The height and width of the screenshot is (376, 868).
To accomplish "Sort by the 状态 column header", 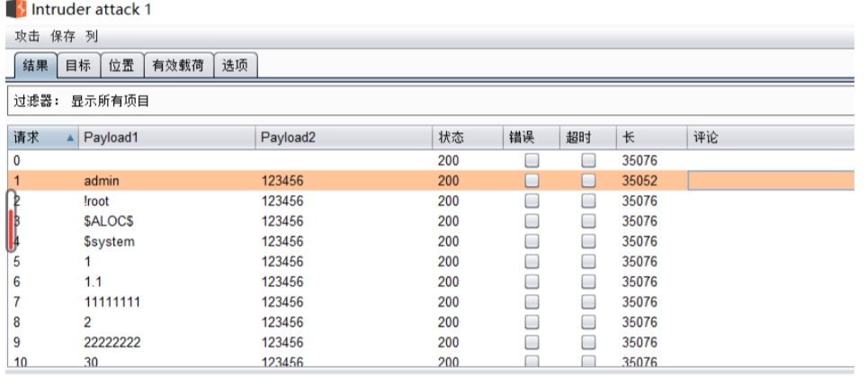I will [x=468, y=138].
